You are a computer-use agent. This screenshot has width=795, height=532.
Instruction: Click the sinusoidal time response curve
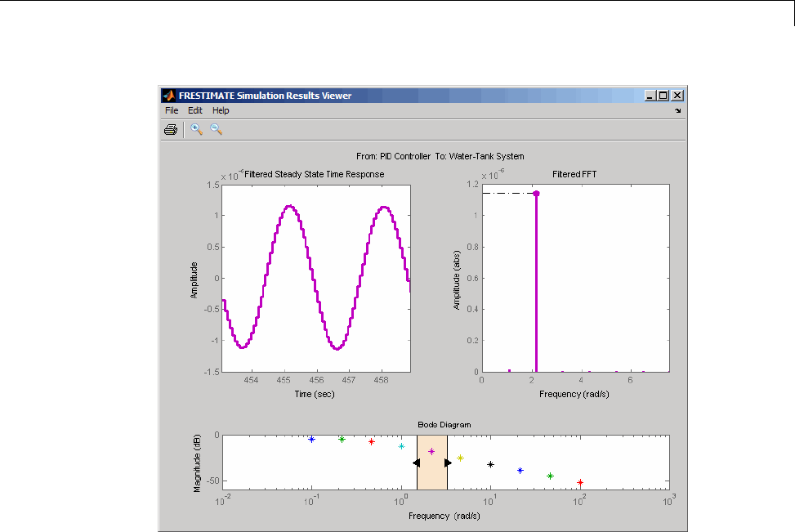pyautogui.click(x=316, y=277)
